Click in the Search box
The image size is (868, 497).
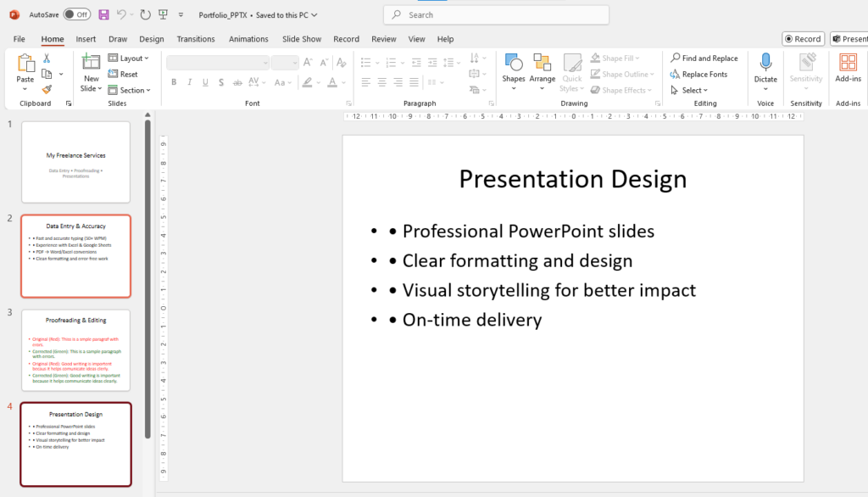497,15
